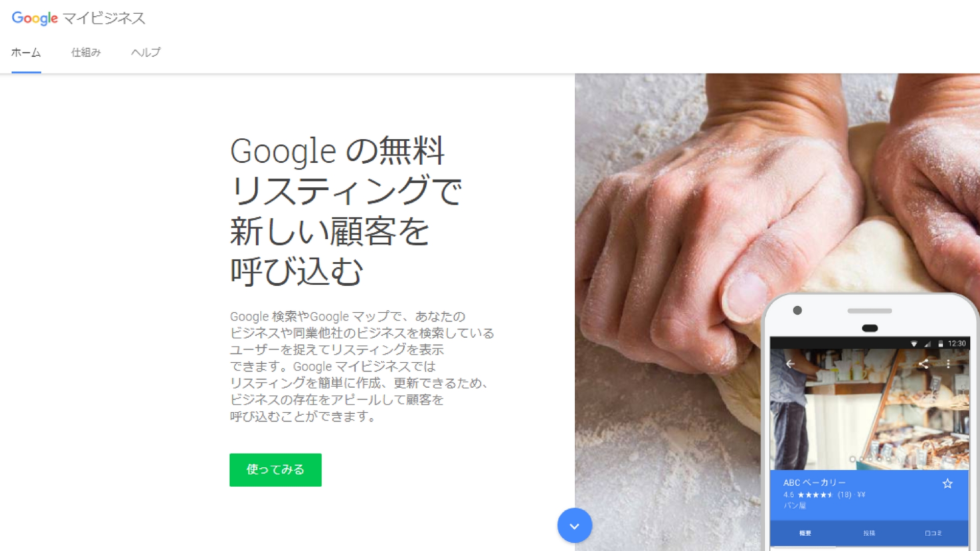The height and width of the screenshot is (551, 980).
Task: Select the 概要 tab on phone
Action: [x=805, y=533]
